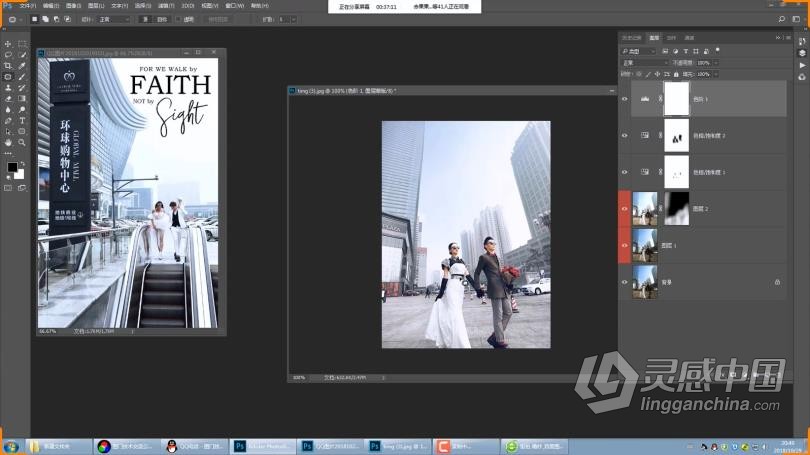Viewport: 810px width, 455px height.
Task: Open the 图像 menu
Action: tap(74, 6)
